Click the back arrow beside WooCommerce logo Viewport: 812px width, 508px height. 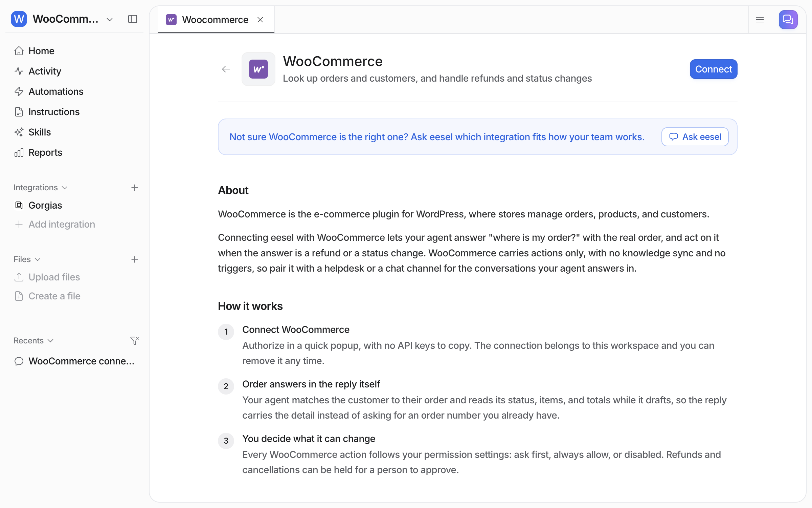226,69
